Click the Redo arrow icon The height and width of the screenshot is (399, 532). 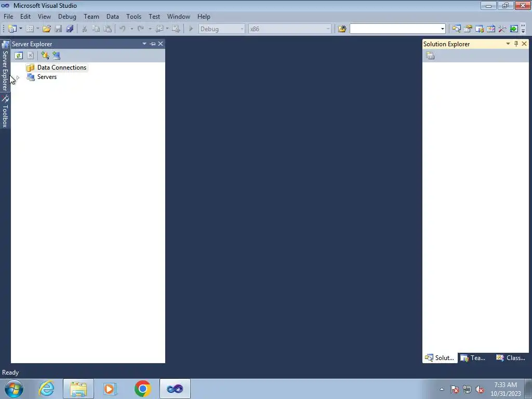pyautogui.click(x=140, y=29)
